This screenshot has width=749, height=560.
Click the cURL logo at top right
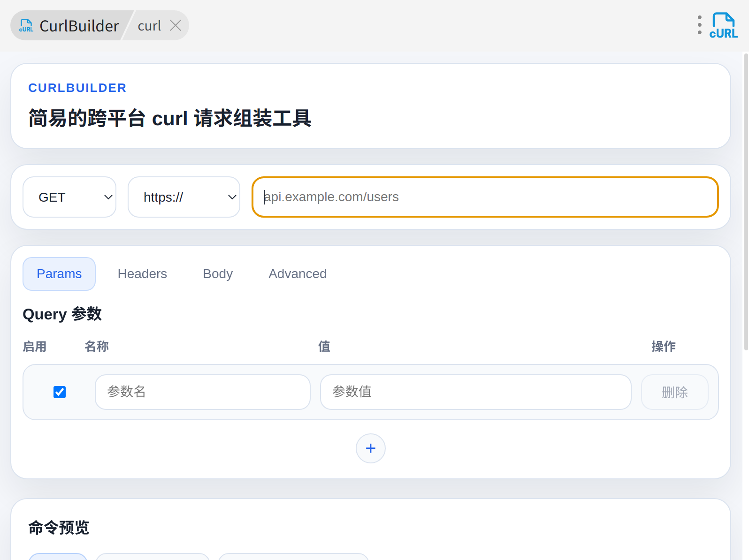click(723, 25)
